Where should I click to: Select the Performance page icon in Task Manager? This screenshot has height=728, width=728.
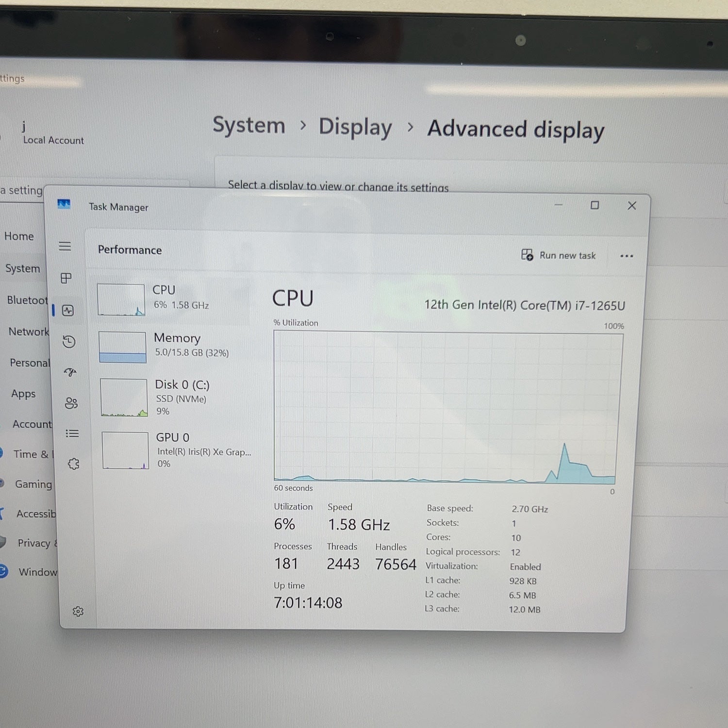pyautogui.click(x=68, y=311)
